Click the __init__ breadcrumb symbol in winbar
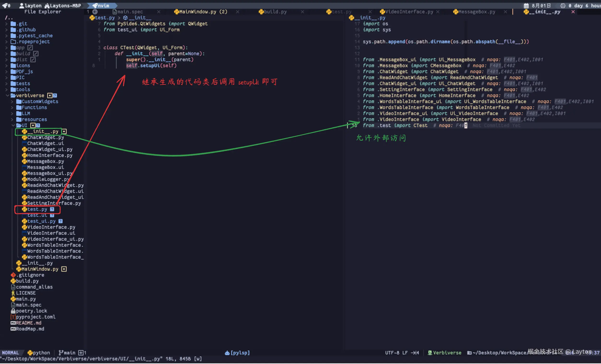 [140, 18]
